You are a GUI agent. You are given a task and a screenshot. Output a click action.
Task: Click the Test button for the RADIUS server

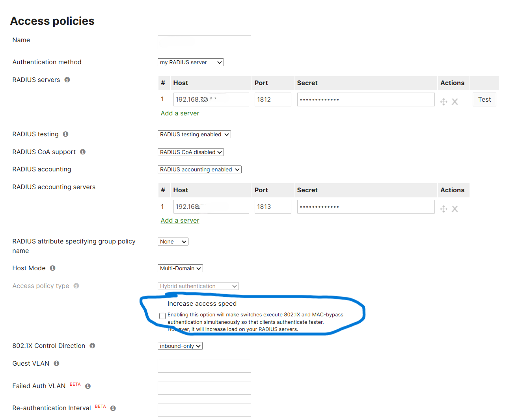coord(484,99)
